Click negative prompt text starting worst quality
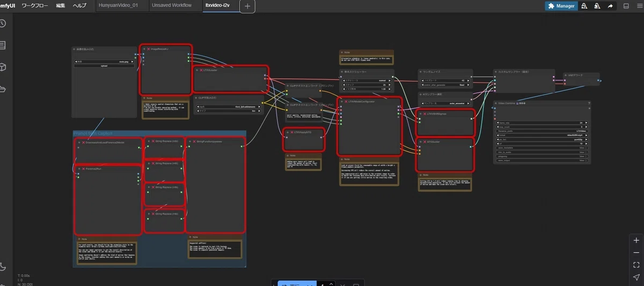The height and width of the screenshot is (286, 644). click(304, 116)
